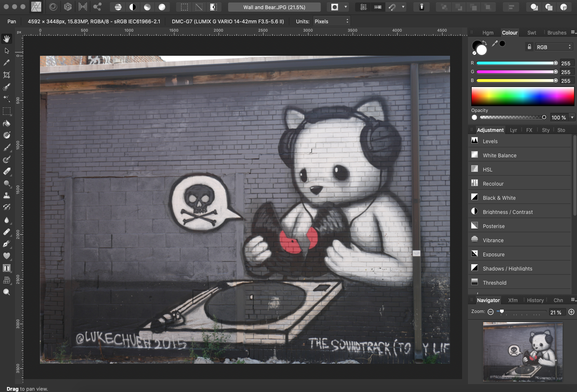This screenshot has height=392, width=577.
Task: Select the Pen tool
Action: tap(7, 244)
